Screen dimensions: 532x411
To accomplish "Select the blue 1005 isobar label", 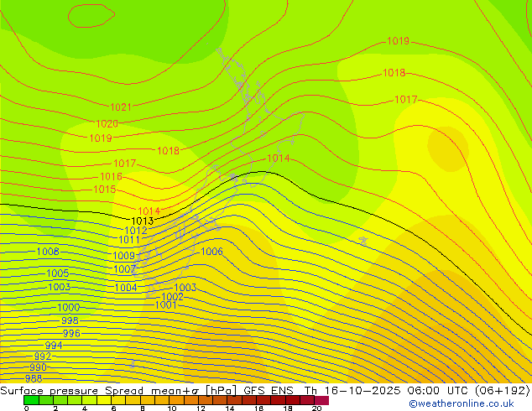I will click(58, 273).
